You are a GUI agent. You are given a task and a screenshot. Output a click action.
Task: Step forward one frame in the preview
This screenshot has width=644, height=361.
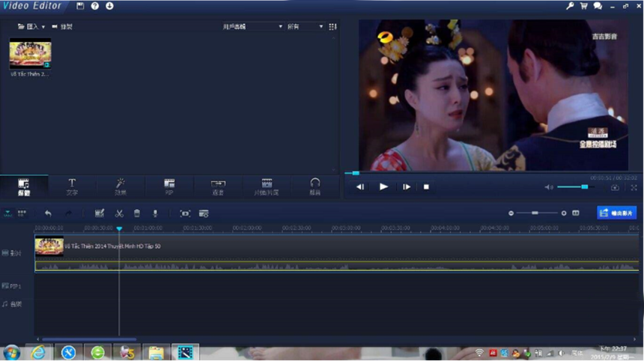(x=406, y=186)
